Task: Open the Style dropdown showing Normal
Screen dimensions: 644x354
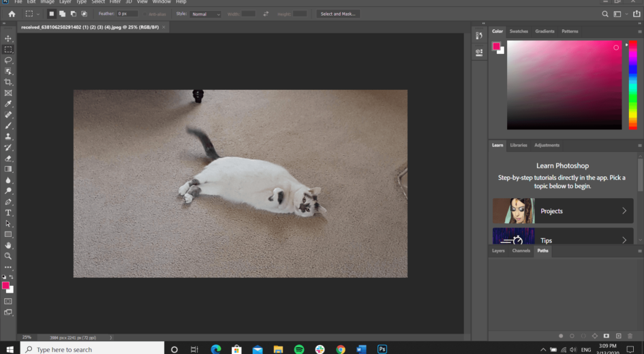Action: (205, 14)
